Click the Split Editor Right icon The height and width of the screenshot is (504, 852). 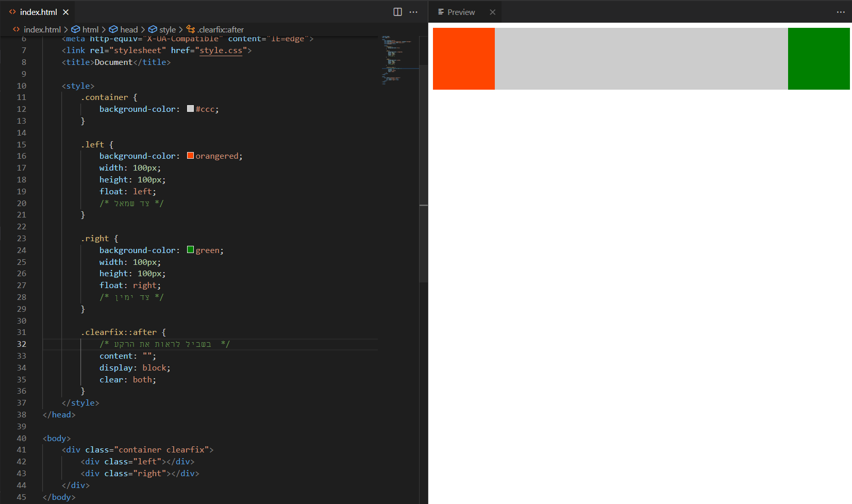[397, 12]
